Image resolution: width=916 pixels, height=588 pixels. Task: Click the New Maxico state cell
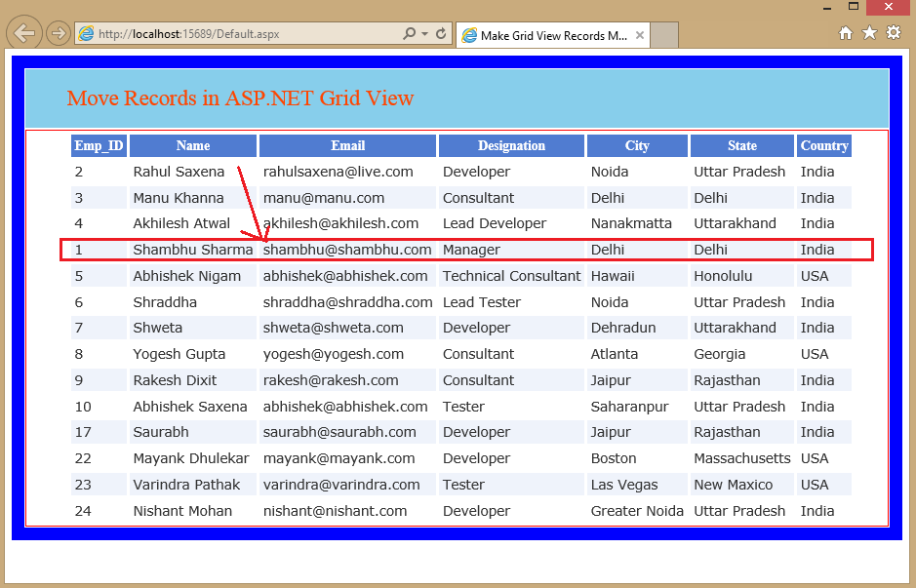coord(742,485)
